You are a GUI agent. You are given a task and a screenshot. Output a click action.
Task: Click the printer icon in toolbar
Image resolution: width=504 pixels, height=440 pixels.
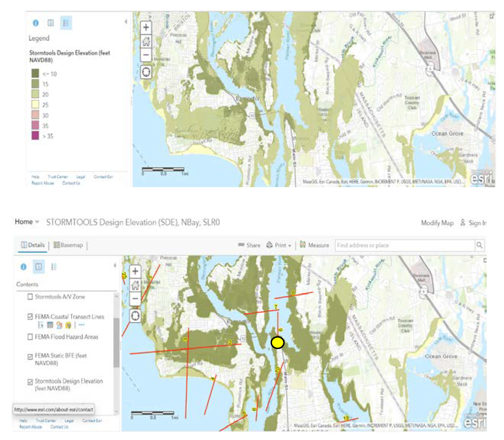tap(269, 245)
